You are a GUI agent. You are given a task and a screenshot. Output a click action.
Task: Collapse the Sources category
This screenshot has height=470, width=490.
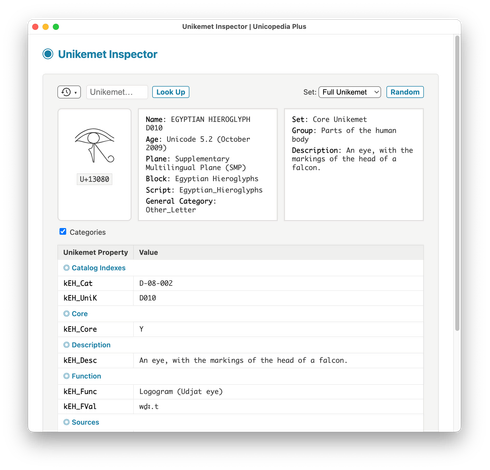pos(81,422)
